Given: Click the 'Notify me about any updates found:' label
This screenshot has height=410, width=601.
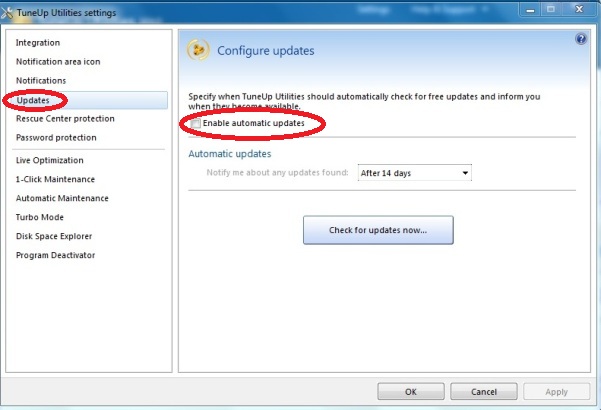Looking at the screenshot, I should pos(278,172).
